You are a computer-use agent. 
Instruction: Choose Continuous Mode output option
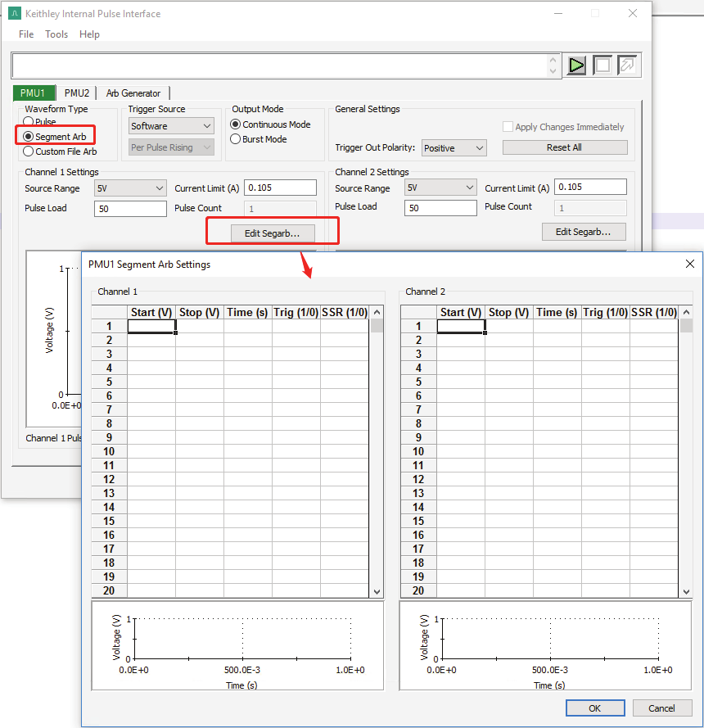(235, 124)
